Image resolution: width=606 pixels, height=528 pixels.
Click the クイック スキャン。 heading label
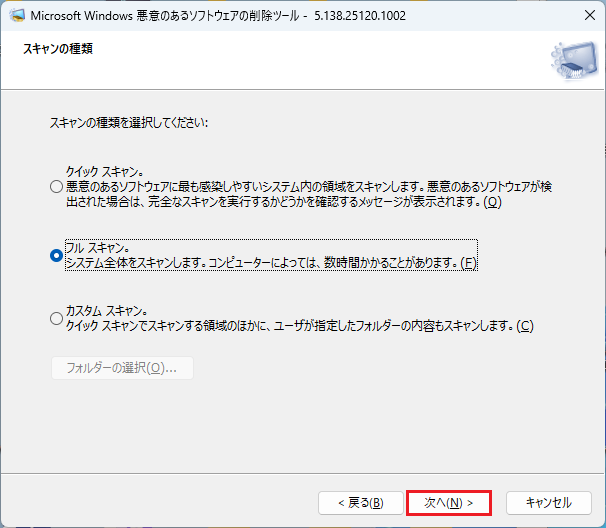104,172
